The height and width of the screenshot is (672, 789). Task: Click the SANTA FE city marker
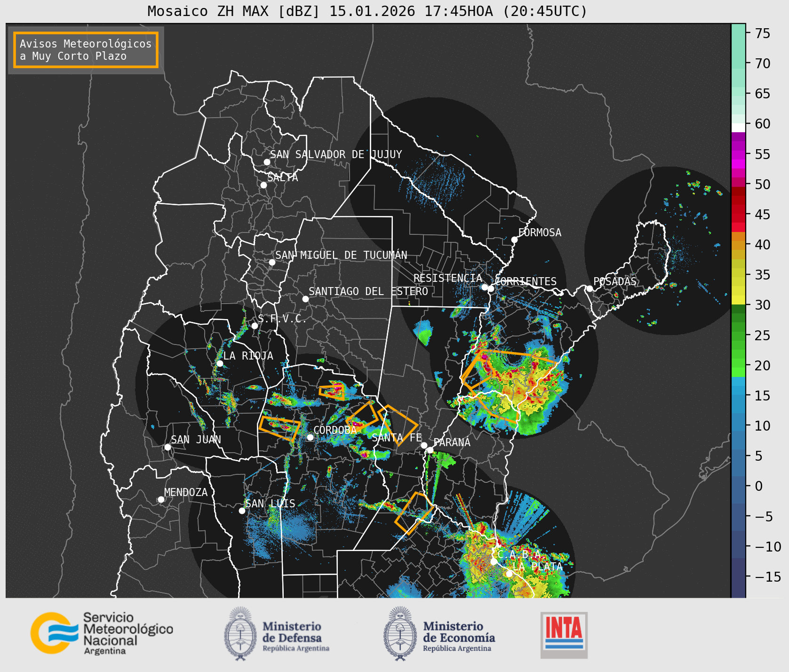tap(424, 445)
